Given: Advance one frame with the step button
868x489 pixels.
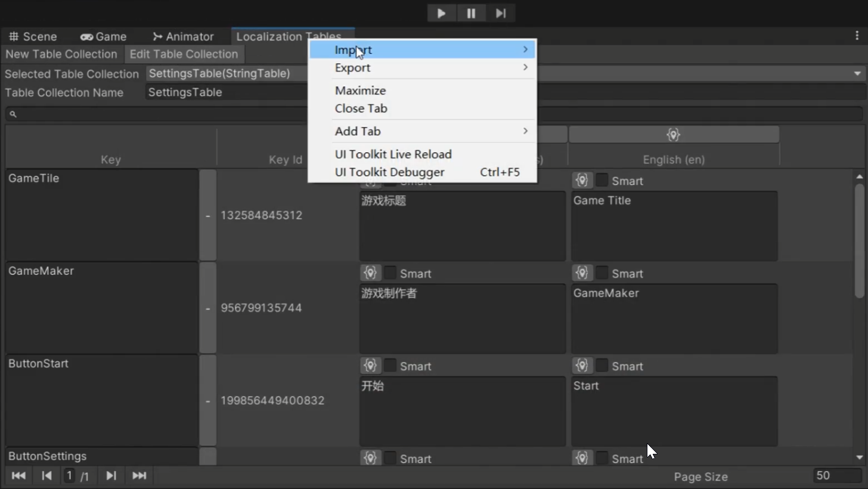Looking at the screenshot, I should click(501, 13).
